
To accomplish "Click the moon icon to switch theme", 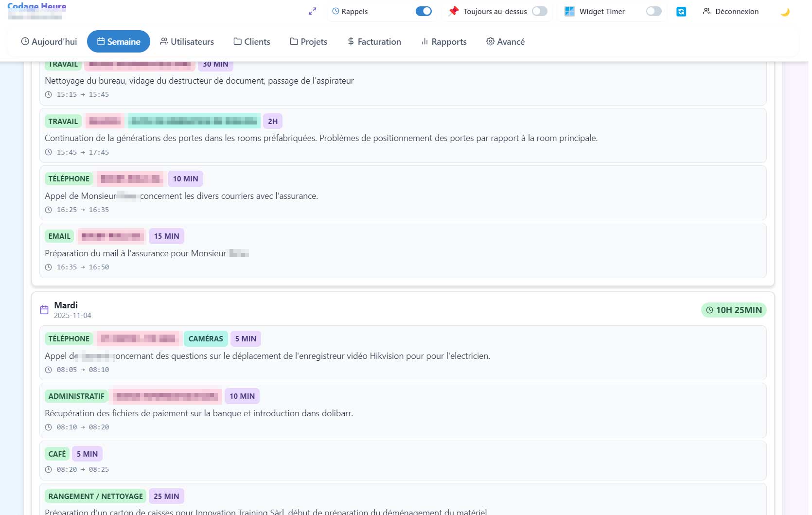I will pyautogui.click(x=785, y=12).
